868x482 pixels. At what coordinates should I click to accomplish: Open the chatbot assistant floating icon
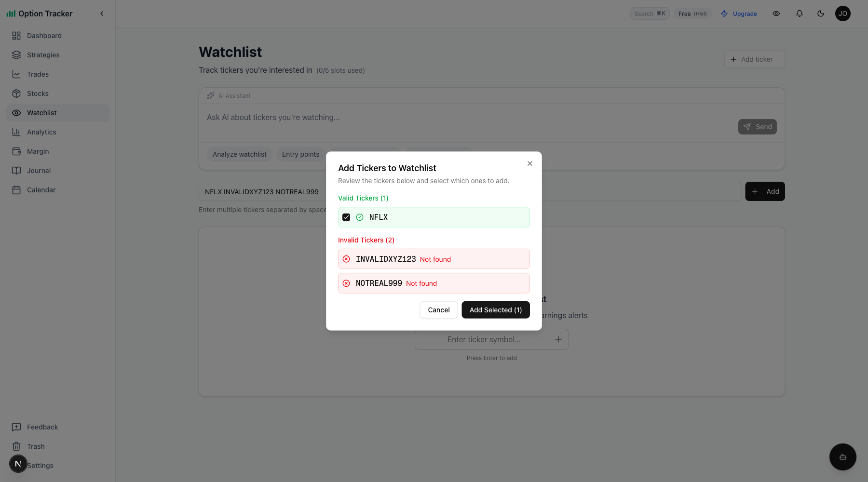coord(842,457)
